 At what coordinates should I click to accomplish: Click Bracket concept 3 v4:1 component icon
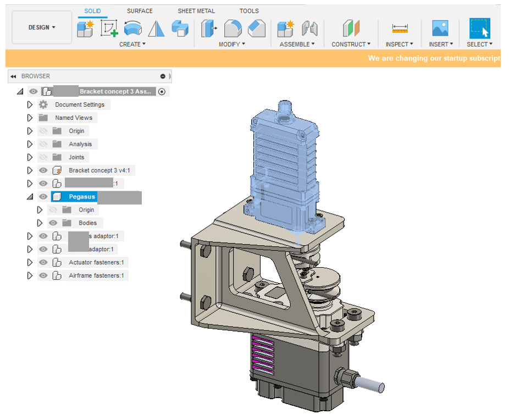57,170
